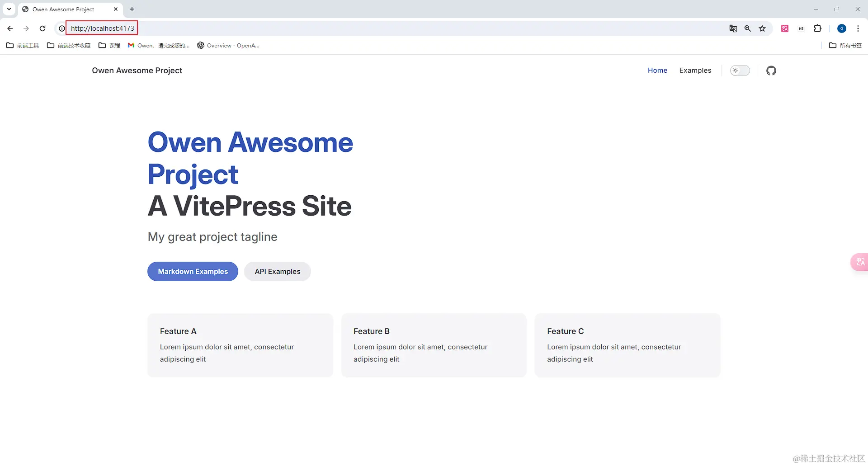
Task: Open the Gmail Owen bookmark
Action: pyautogui.click(x=159, y=45)
